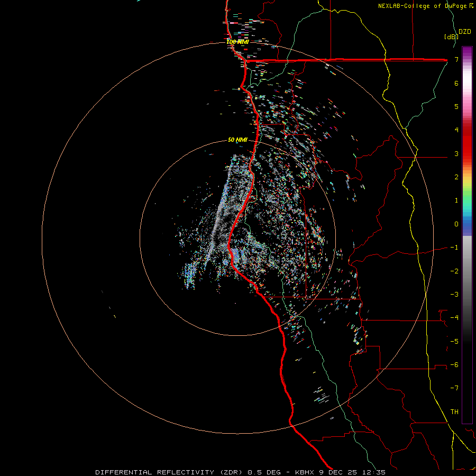Click the -1 dB scale value
This screenshot has height=476, width=476.
[x=454, y=248]
